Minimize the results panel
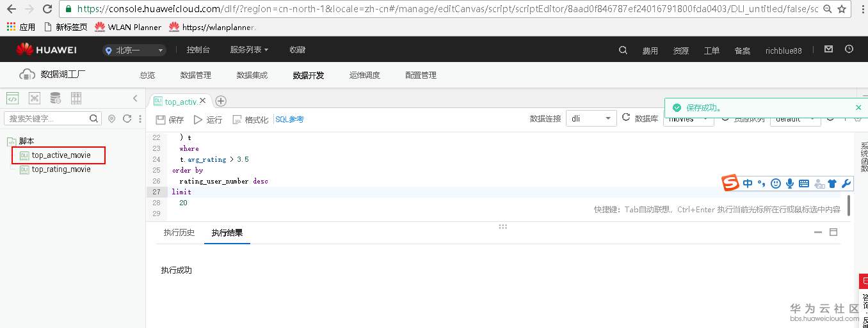This screenshot has height=328, width=868. click(x=817, y=233)
